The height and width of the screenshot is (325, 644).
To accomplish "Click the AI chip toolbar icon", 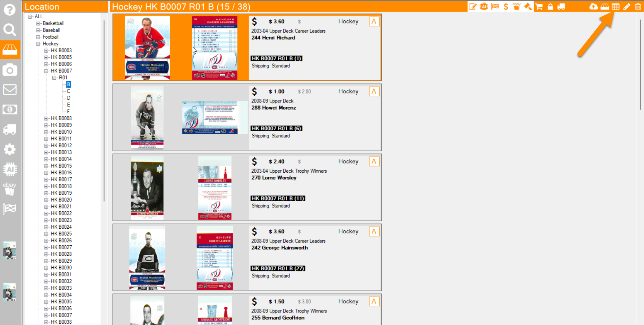I will [x=484, y=6].
